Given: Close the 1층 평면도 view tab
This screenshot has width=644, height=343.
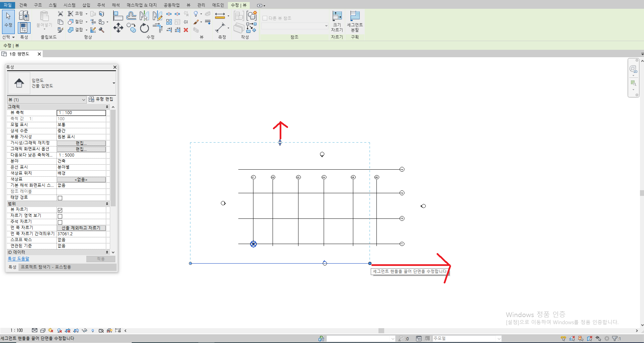Looking at the screenshot, I should click(x=39, y=54).
